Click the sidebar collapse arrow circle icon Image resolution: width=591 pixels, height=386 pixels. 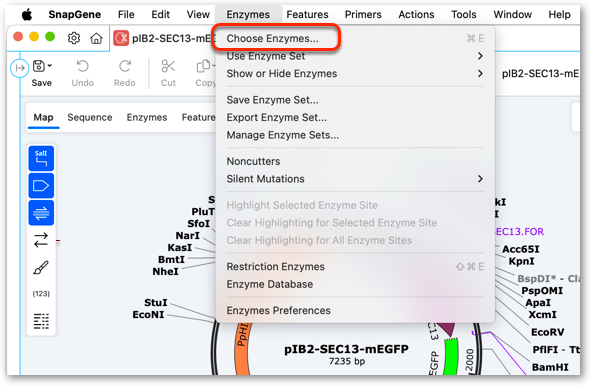click(x=20, y=68)
